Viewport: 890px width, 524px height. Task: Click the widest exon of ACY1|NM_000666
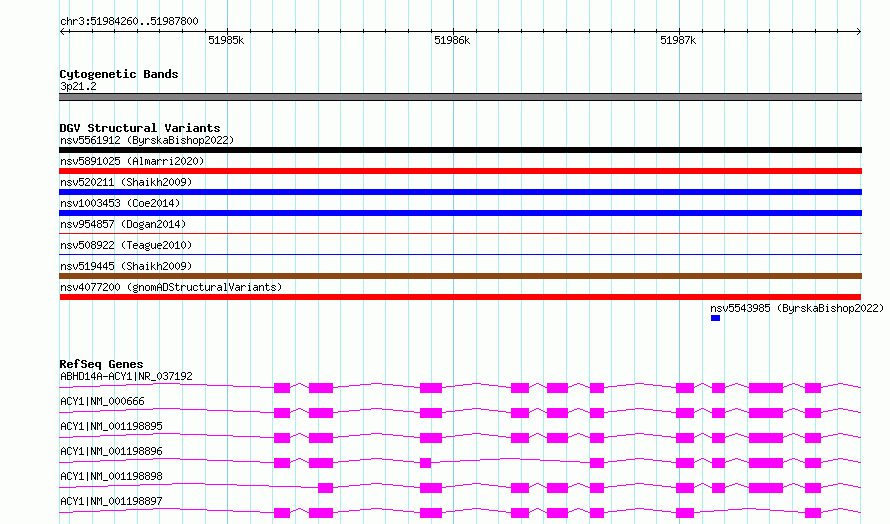766,413
